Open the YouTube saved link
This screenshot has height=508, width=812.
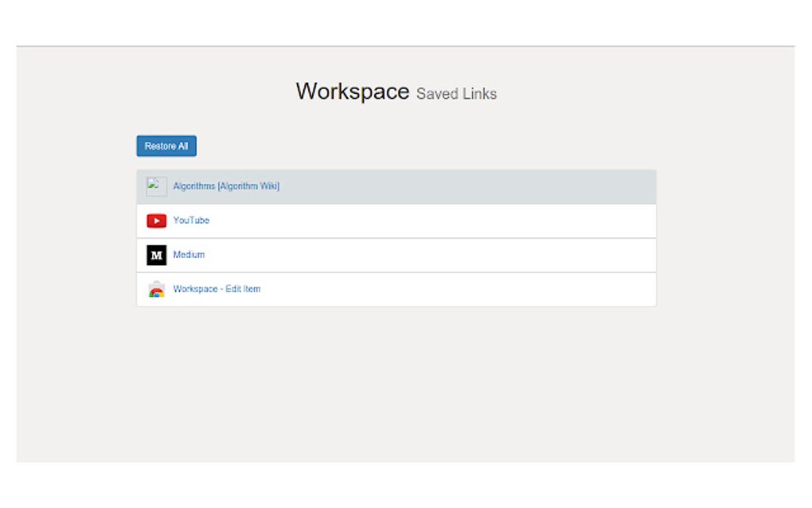point(191,221)
